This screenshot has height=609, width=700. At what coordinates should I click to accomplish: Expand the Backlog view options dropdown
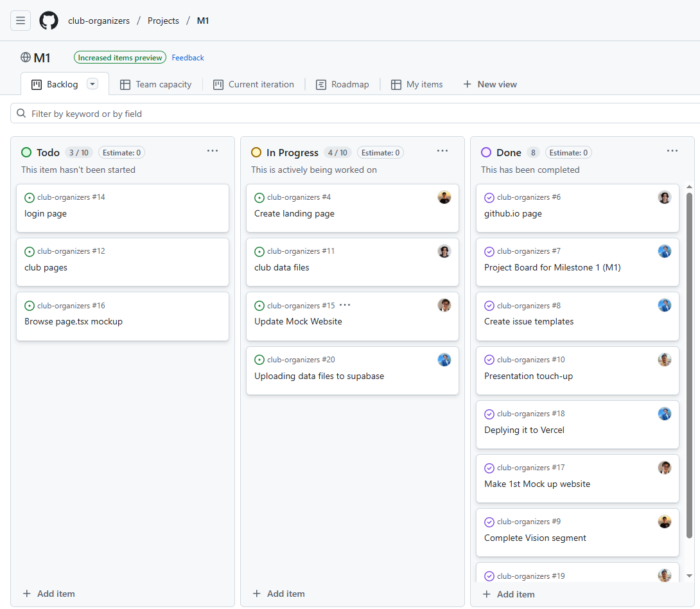coord(92,84)
